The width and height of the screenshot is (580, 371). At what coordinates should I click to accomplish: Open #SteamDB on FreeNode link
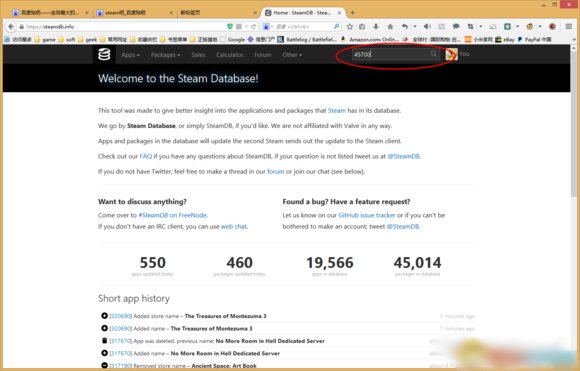173,215
